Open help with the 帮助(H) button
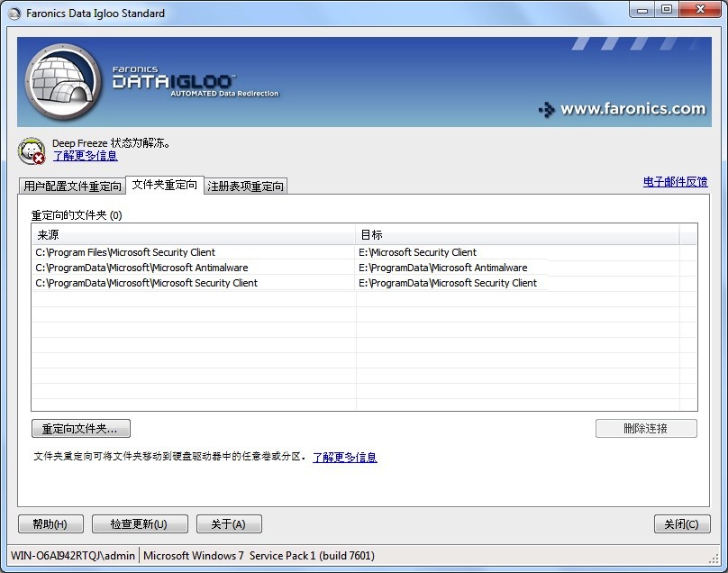The image size is (728, 573). tap(50, 524)
